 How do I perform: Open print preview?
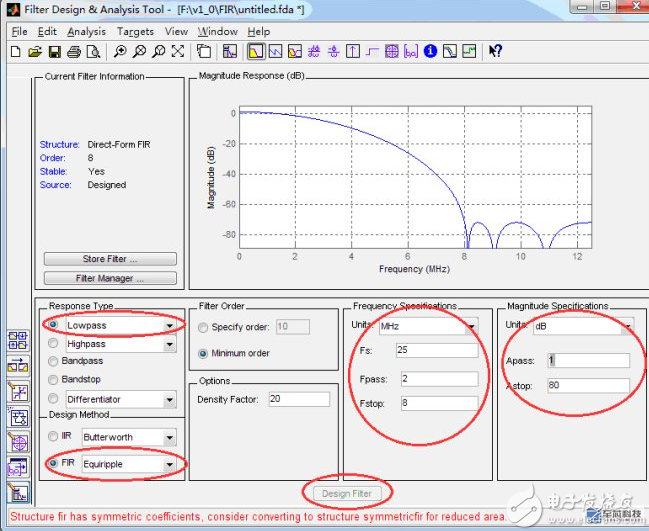coord(93,52)
